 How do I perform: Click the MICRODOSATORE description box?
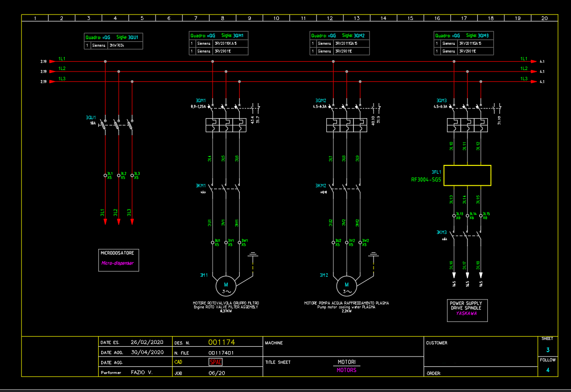coord(118,260)
